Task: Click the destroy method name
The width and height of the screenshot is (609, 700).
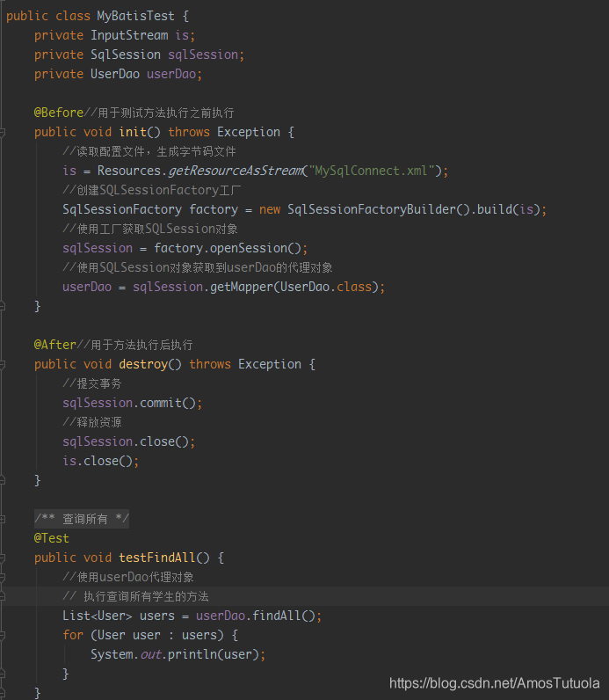Action: (x=143, y=364)
